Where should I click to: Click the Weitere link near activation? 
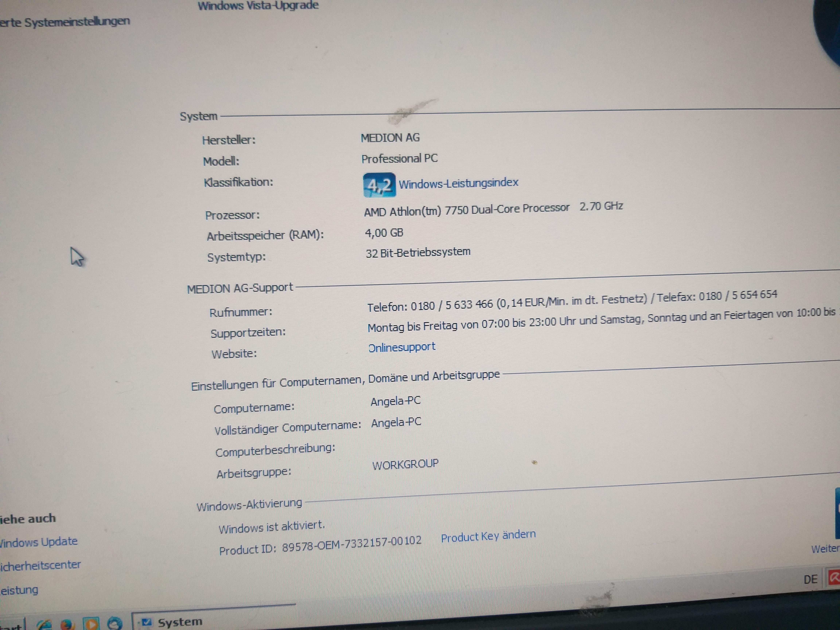click(x=825, y=549)
